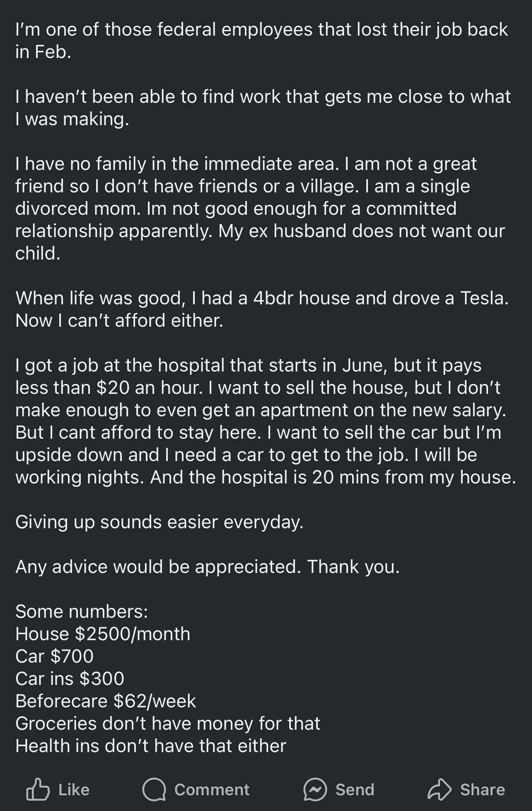Click the "Giving up sounds easier everyday" line
532x811 pixels.
pyautogui.click(x=160, y=522)
